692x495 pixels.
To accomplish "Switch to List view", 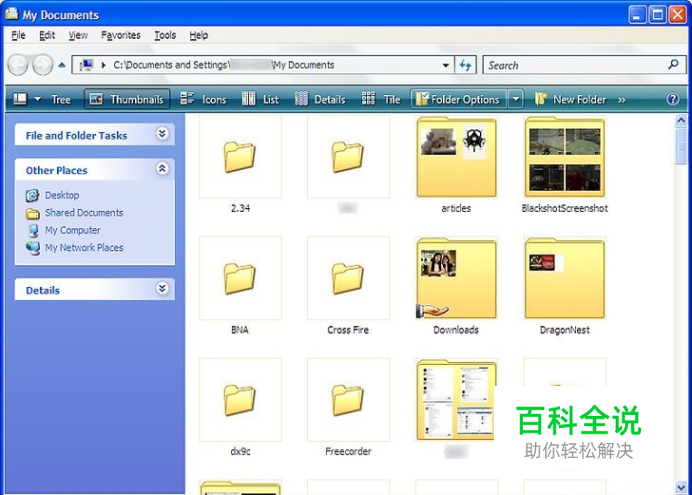I will 260,99.
